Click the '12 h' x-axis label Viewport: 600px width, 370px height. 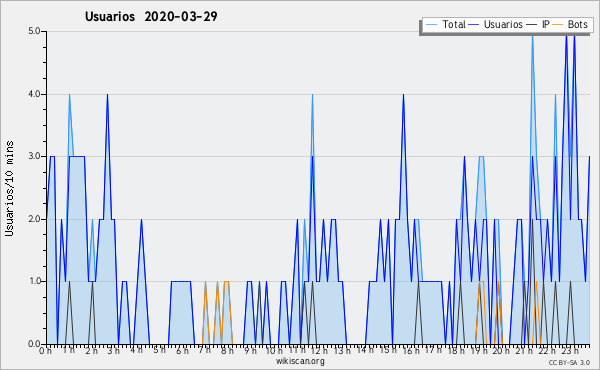click(x=319, y=350)
